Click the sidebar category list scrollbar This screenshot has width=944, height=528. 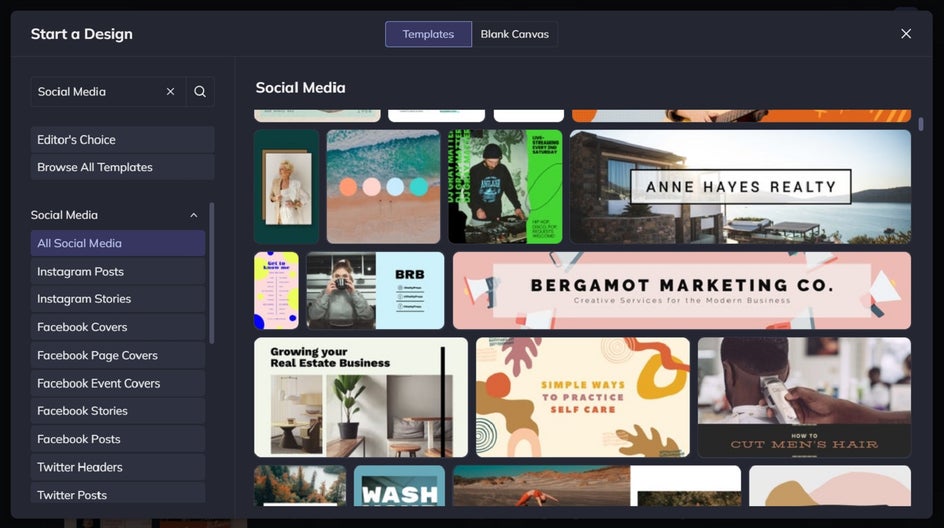(x=211, y=273)
